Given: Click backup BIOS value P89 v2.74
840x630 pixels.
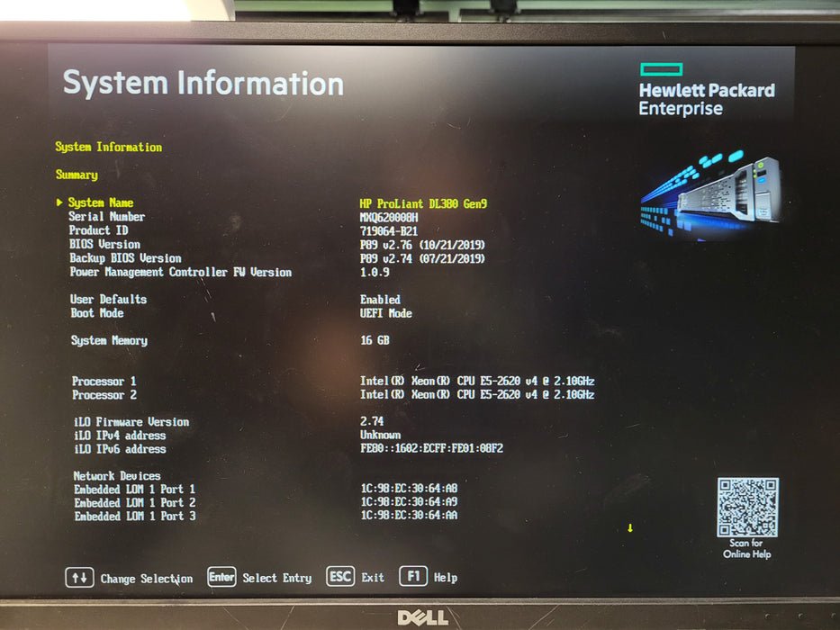Looking at the screenshot, I should (422, 259).
